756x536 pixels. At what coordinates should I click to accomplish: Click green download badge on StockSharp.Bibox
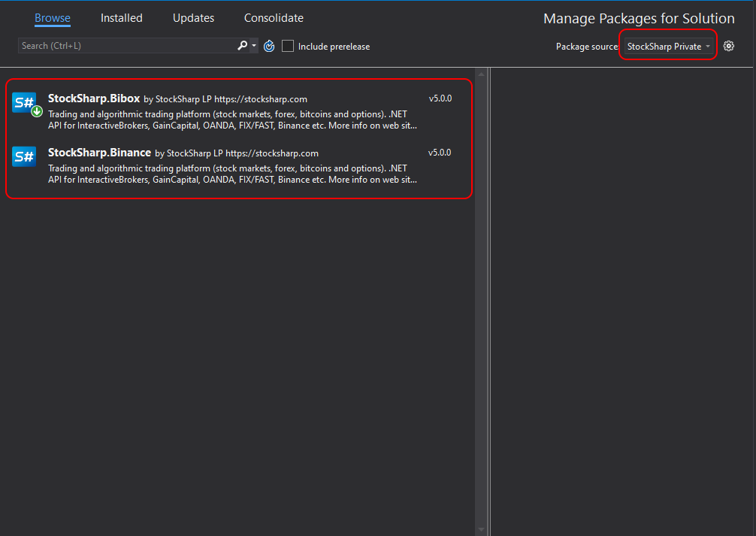click(36, 111)
